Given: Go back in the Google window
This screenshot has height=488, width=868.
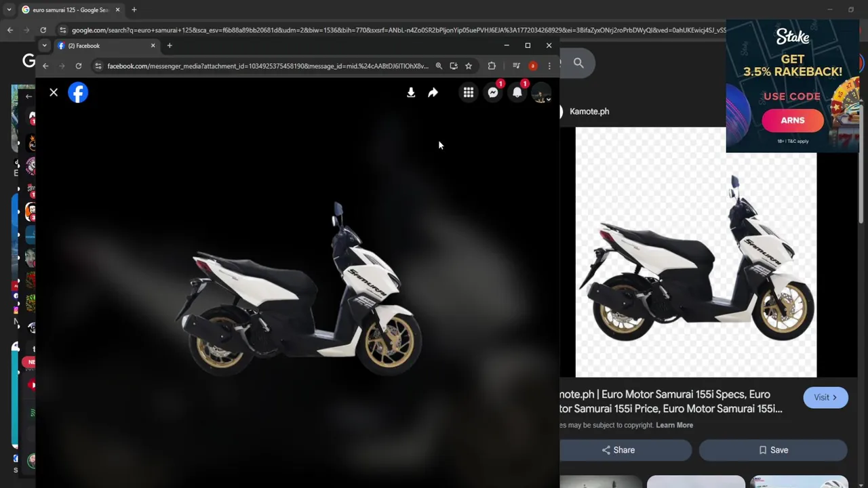Looking at the screenshot, I should [10, 30].
